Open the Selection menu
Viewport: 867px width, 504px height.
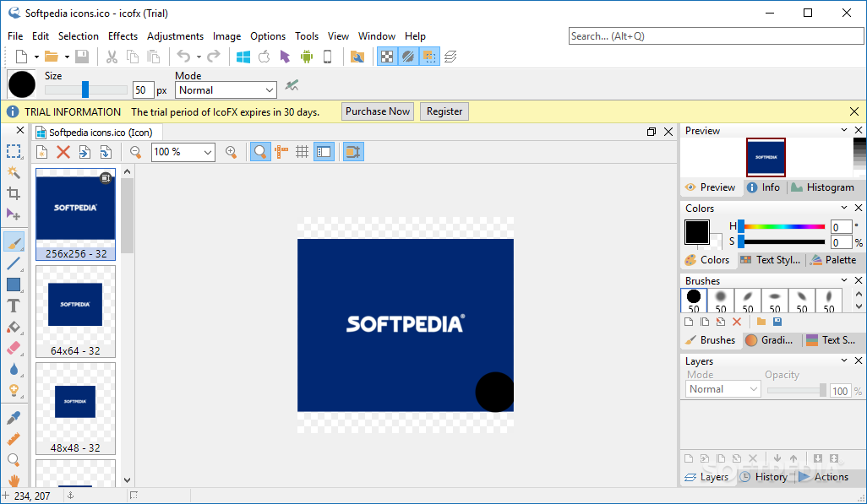[x=79, y=36]
